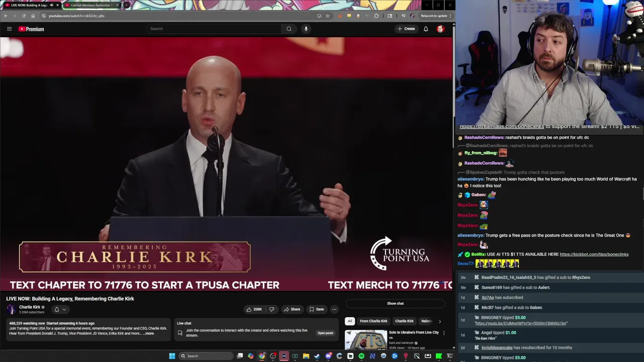Image resolution: width=644 pixels, height=362 pixels.
Task: Start voice search with the microphone
Action: [x=306, y=29]
